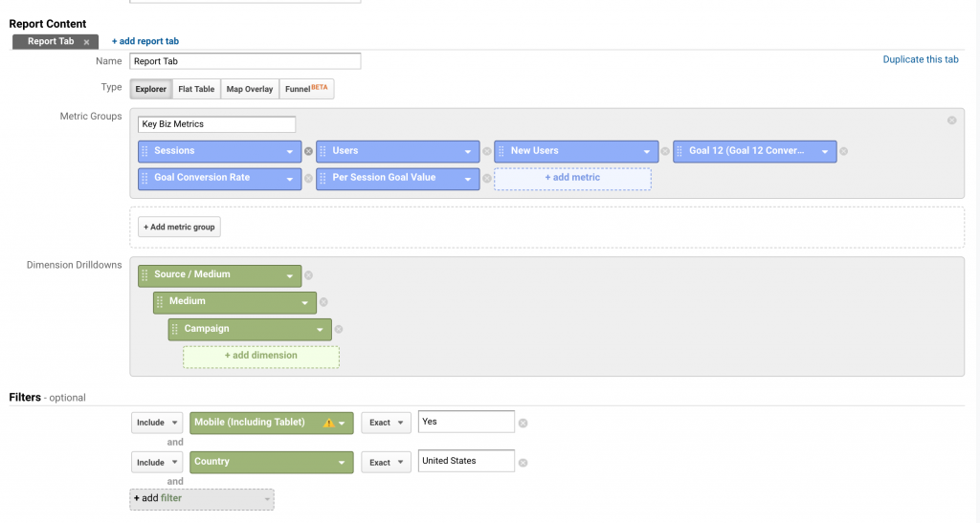Delete the Source / Medium dimension

click(308, 275)
